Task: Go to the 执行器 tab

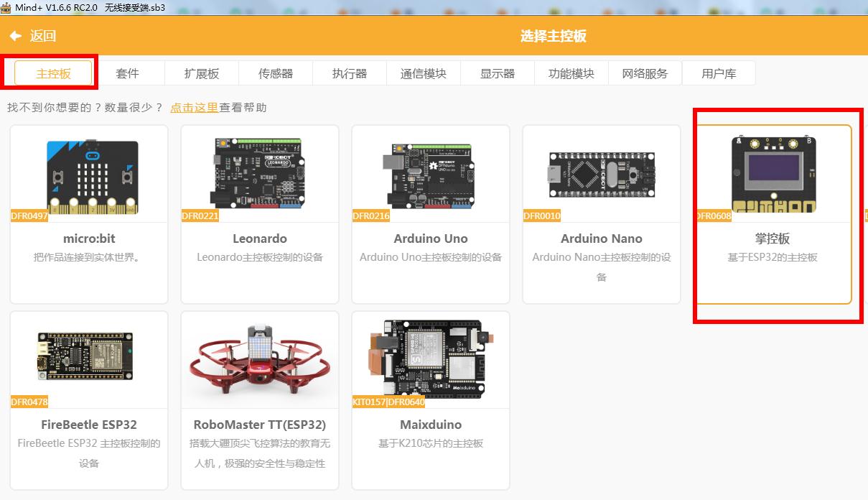Action: click(350, 73)
